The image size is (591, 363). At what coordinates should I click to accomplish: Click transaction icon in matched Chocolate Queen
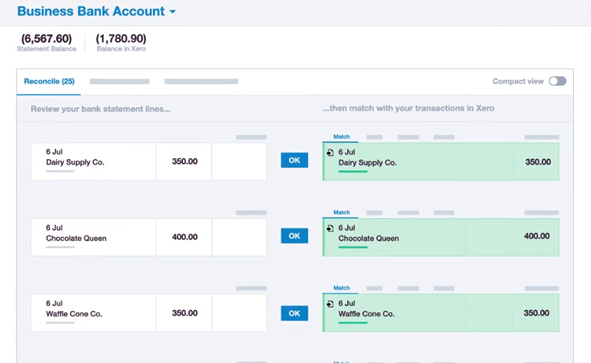tap(330, 228)
